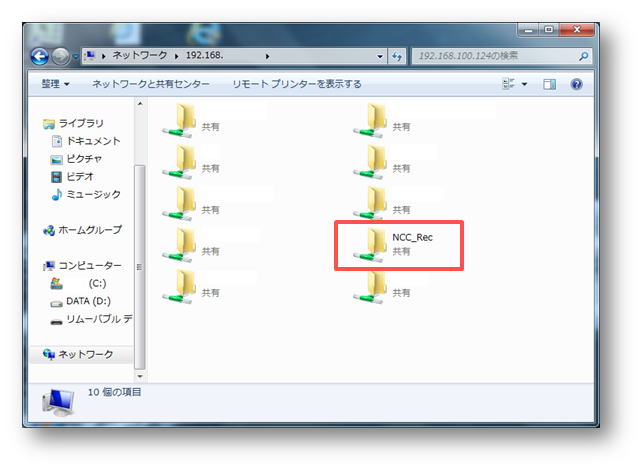This screenshot has height=470, width=642.
Task: Click the removable disk icon
Action: point(56,321)
